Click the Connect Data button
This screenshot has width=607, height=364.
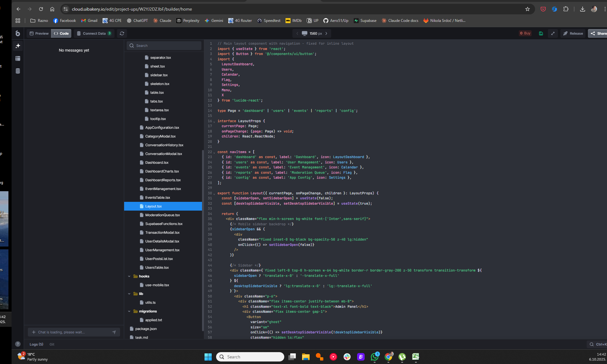[94, 33]
